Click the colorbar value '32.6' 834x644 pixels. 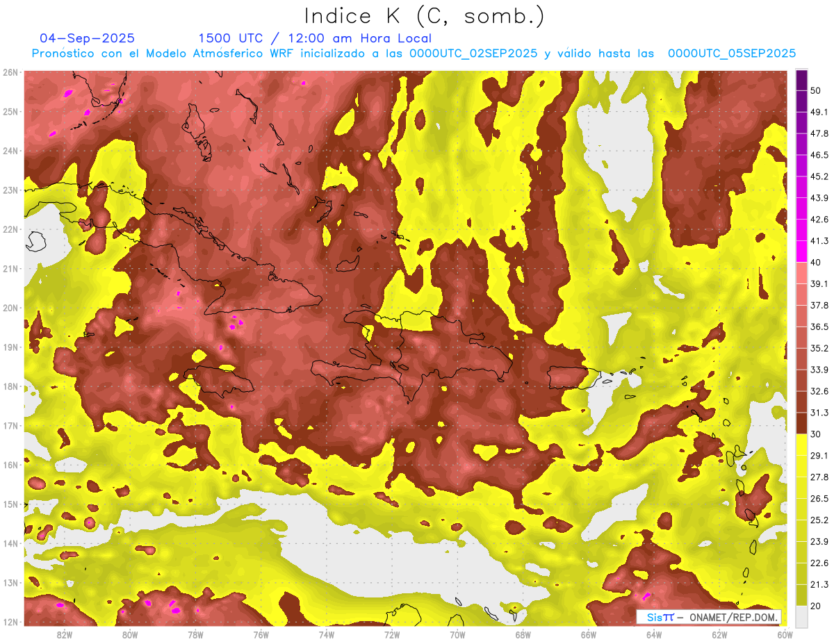[x=819, y=391]
